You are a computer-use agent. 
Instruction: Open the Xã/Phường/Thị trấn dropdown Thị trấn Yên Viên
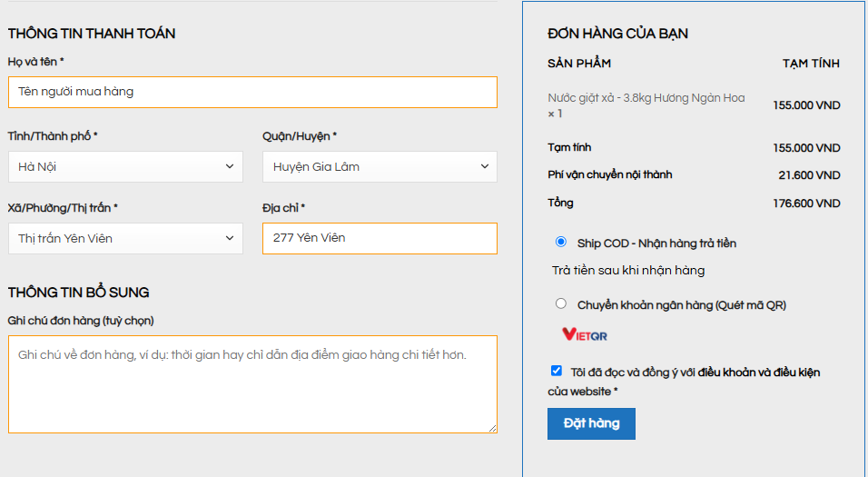click(125, 239)
